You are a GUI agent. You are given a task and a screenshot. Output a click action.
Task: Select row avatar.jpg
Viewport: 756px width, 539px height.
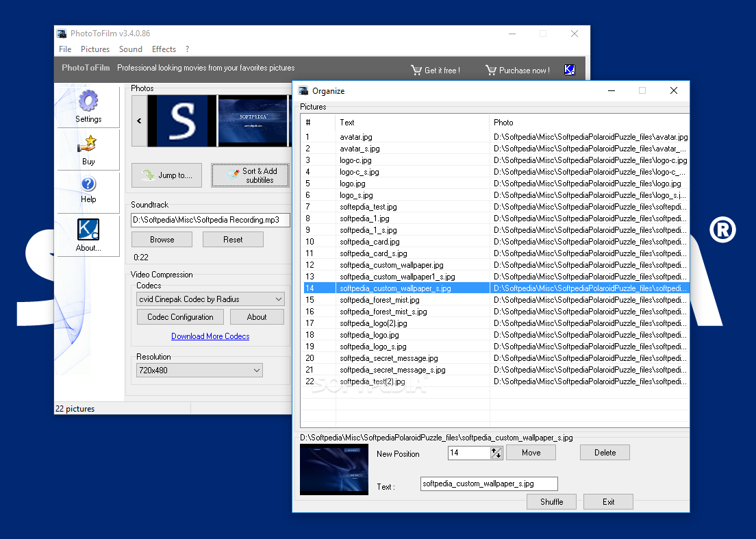point(494,137)
